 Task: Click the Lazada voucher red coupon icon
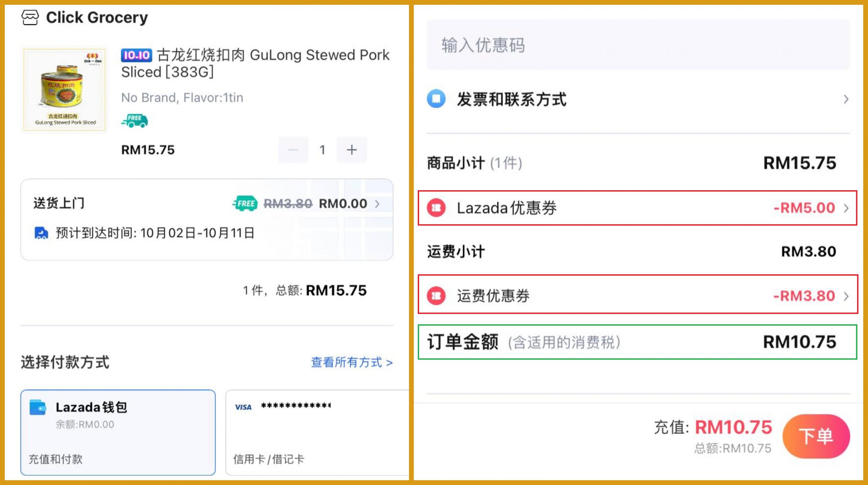(x=436, y=208)
